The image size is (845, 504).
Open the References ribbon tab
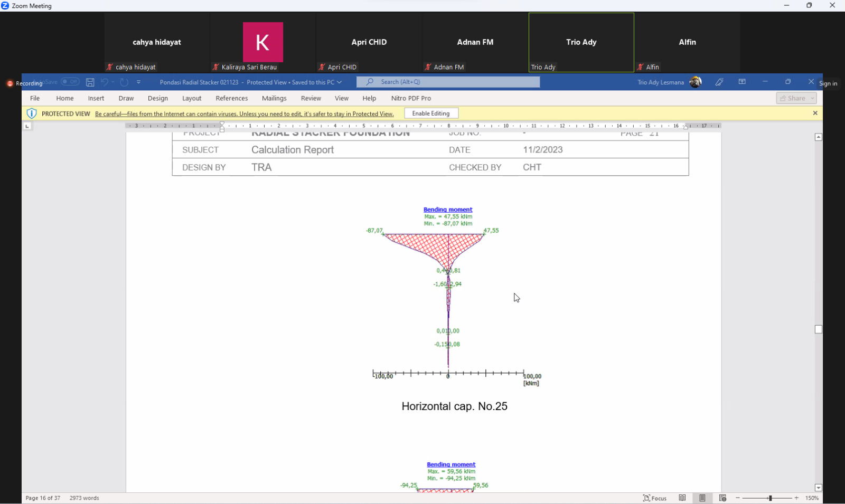(x=231, y=98)
